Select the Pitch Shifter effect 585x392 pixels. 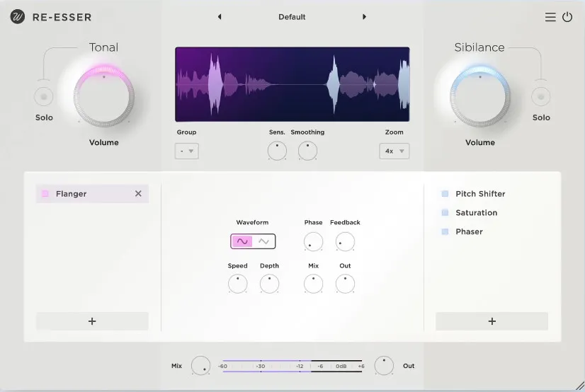pyautogui.click(x=480, y=194)
